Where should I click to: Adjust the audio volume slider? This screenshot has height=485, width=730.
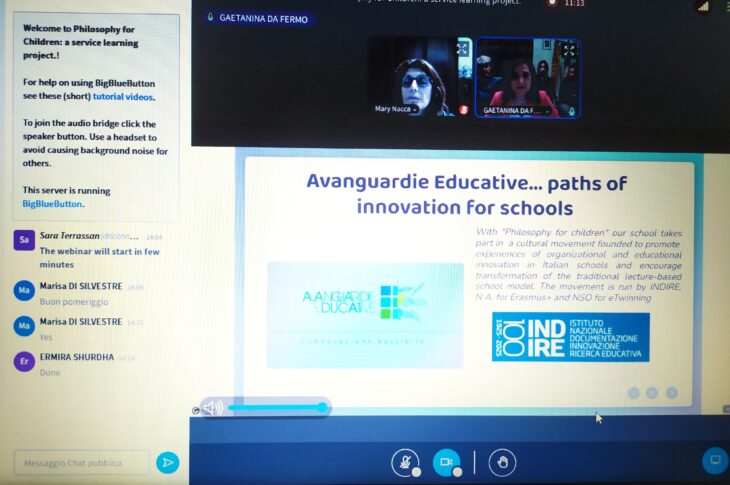[x=277, y=408]
